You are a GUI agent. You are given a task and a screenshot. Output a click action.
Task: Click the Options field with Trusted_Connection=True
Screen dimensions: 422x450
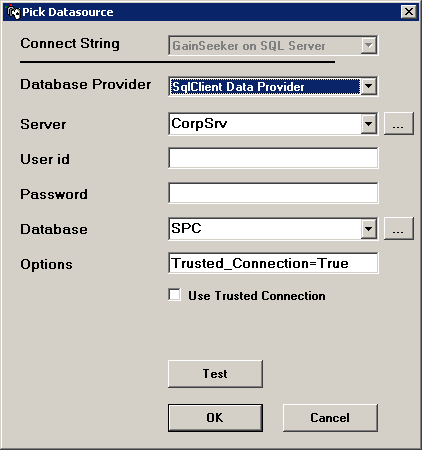click(x=273, y=263)
